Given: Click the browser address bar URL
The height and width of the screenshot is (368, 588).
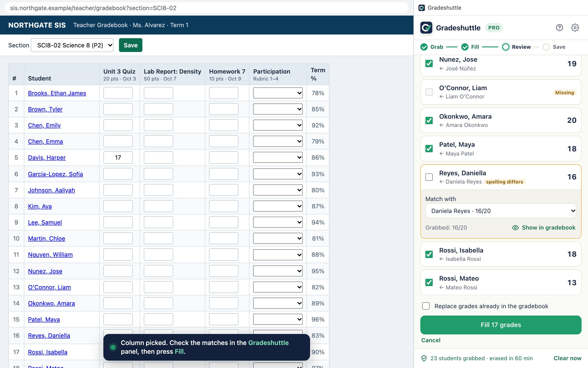Looking at the screenshot, I should pos(206,8).
